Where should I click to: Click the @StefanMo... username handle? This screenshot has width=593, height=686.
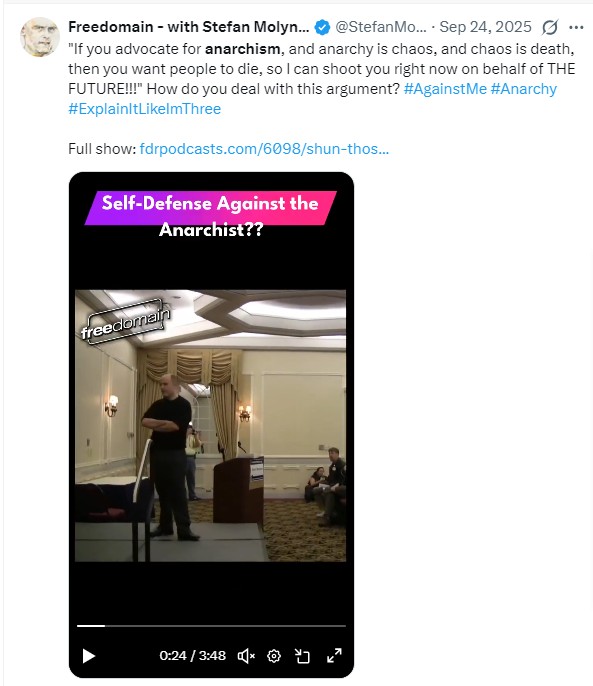click(381, 27)
